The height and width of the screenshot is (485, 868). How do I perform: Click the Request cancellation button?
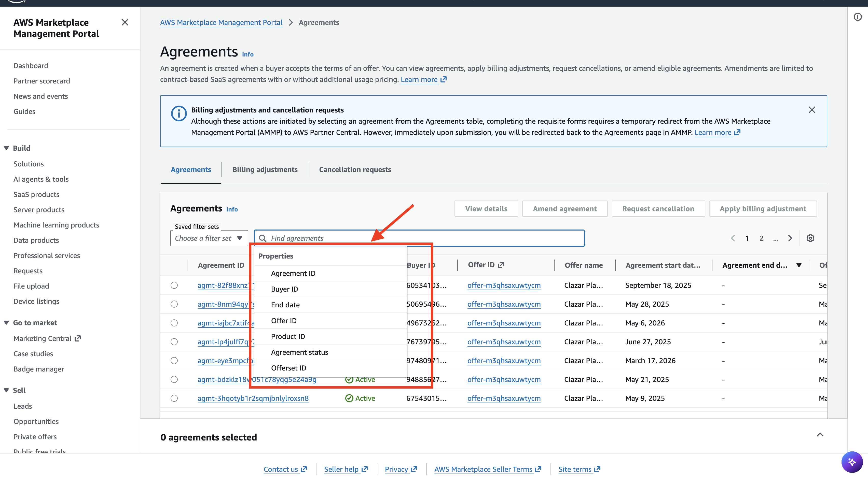[x=658, y=208]
